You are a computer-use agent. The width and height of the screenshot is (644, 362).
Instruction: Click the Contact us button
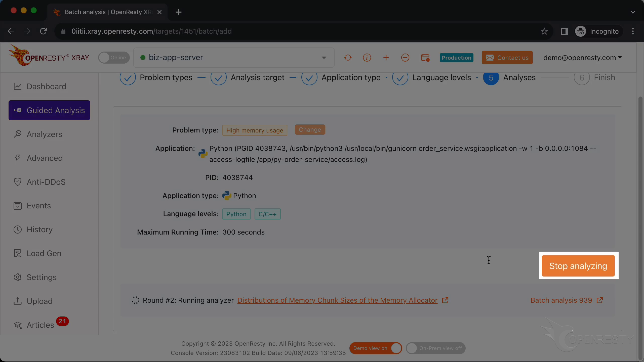507,58
